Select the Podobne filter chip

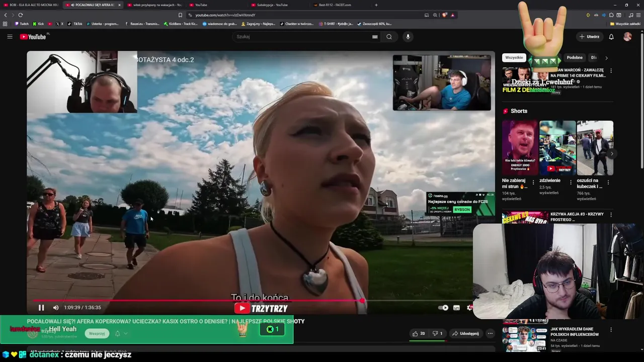coord(575,58)
